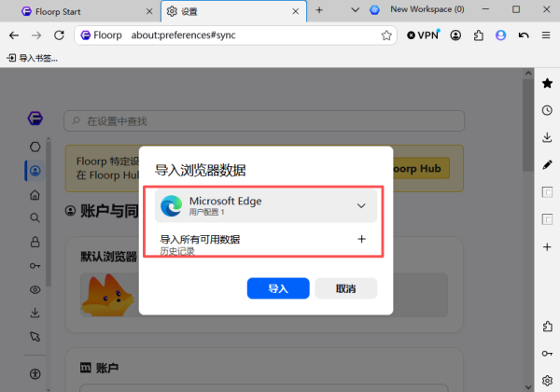
Task: Expand the Microsoft Edge browser dropdown
Action: 266,206
